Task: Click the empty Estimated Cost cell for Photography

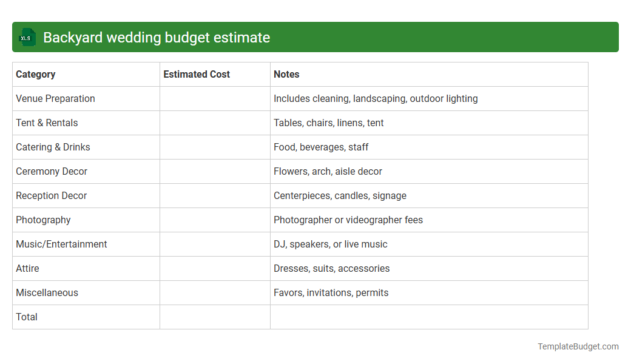Action: pyautogui.click(x=215, y=220)
